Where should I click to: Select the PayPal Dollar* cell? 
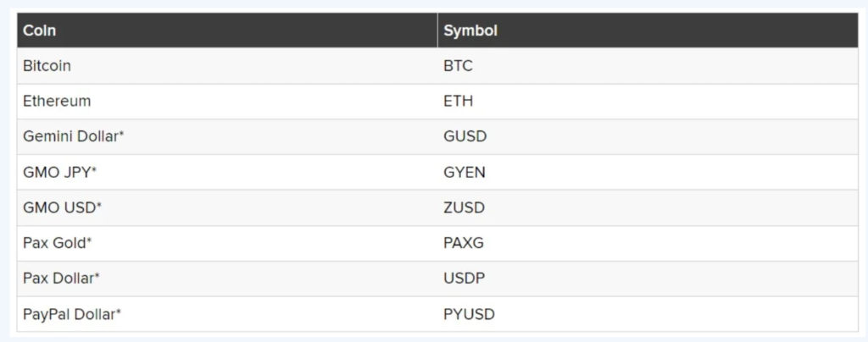[72, 314]
